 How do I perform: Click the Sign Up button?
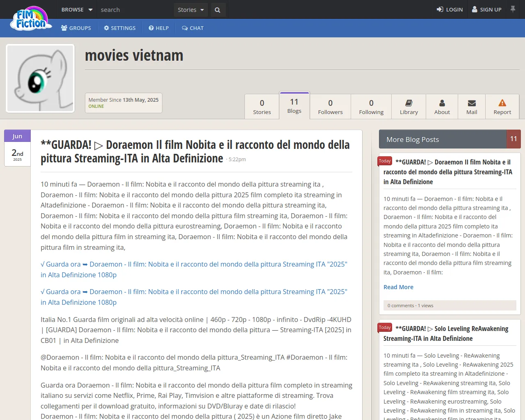tap(487, 9)
